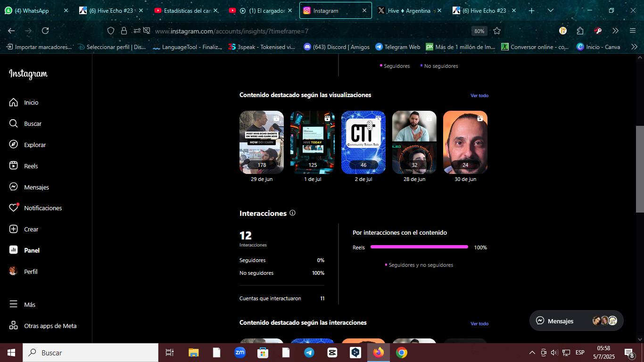Viewport: 644px width, 362px height.
Task: Click the page vertical scrollbar
Action: pyautogui.click(x=640, y=169)
